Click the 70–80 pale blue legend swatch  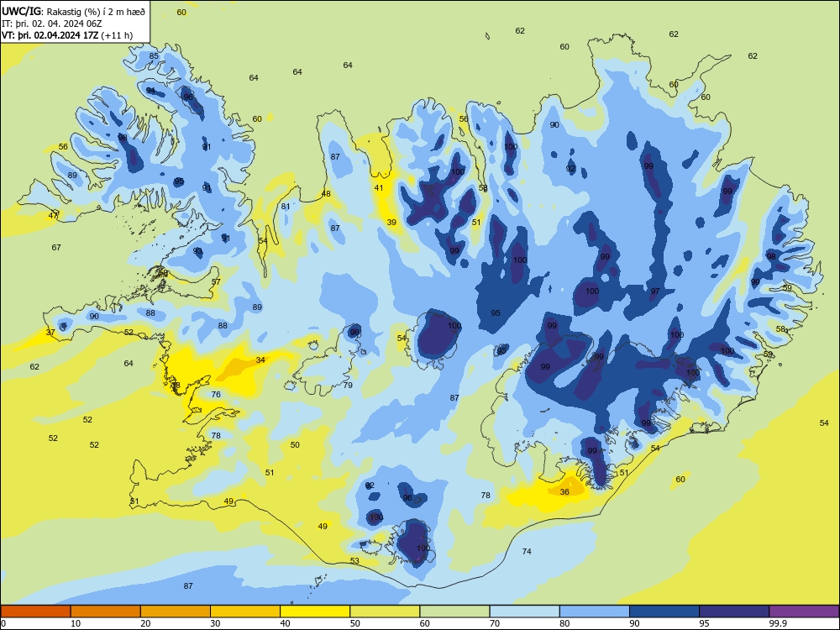point(524,612)
